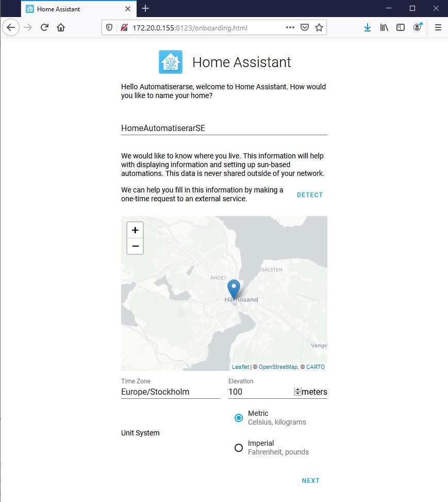Select the Imperial unit system
Image resolution: width=448 pixels, height=502 pixels.
pos(238,448)
